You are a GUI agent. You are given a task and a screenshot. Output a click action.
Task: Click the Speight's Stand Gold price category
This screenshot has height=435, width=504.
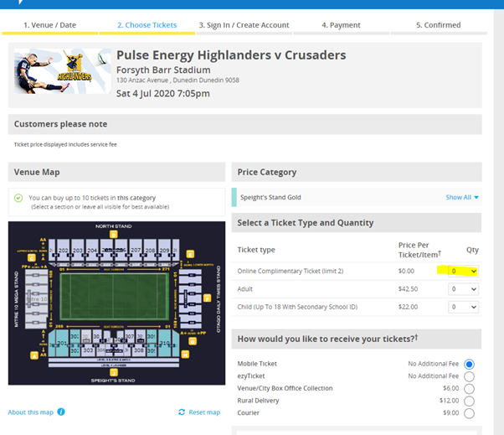270,197
